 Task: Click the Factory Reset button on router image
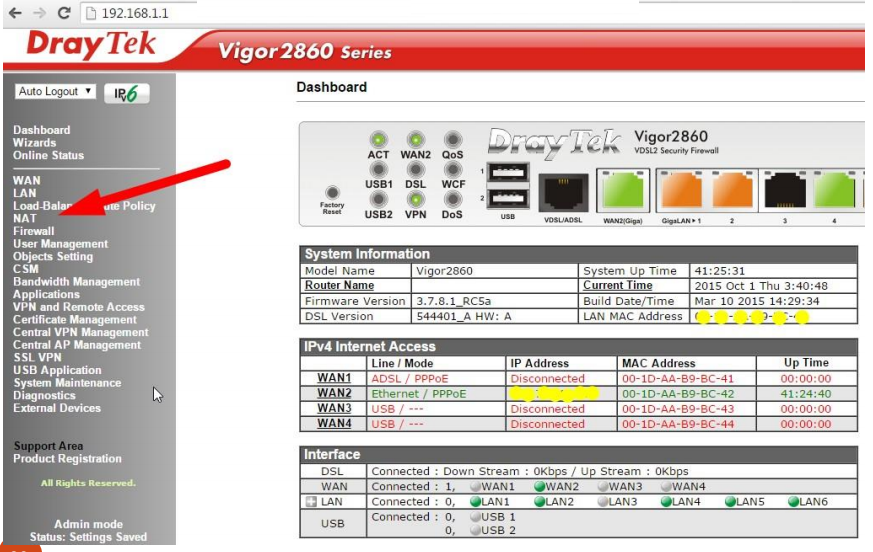tap(332, 190)
